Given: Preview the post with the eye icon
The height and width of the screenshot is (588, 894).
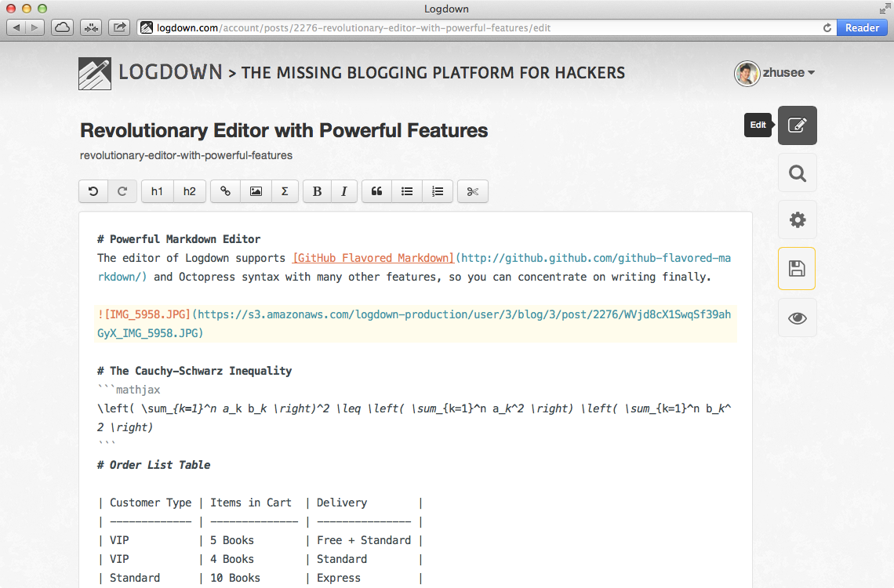Looking at the screenshot, I should [x=797, y=318].
